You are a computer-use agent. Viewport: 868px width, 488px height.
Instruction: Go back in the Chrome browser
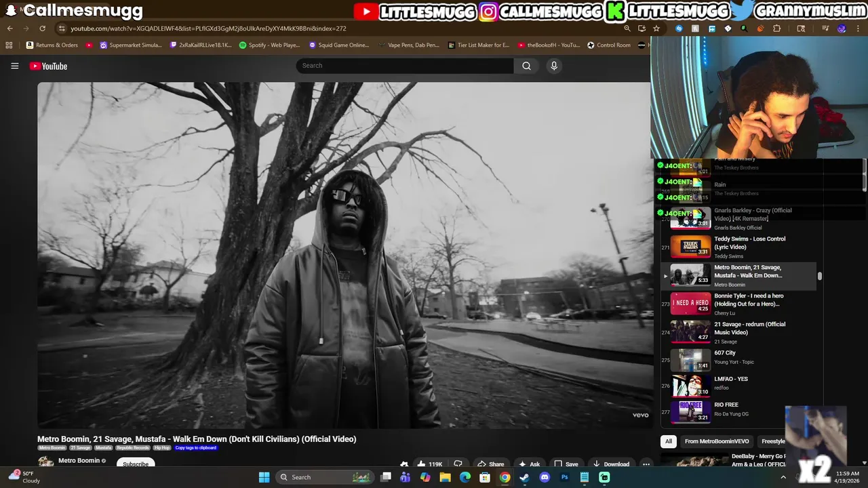9,28
